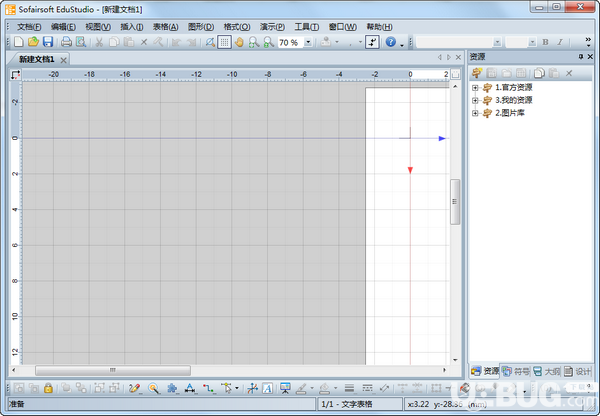Click the lock icon in the bottom toolbar
This screenshot has width=600, height=416.
[48, 388]
